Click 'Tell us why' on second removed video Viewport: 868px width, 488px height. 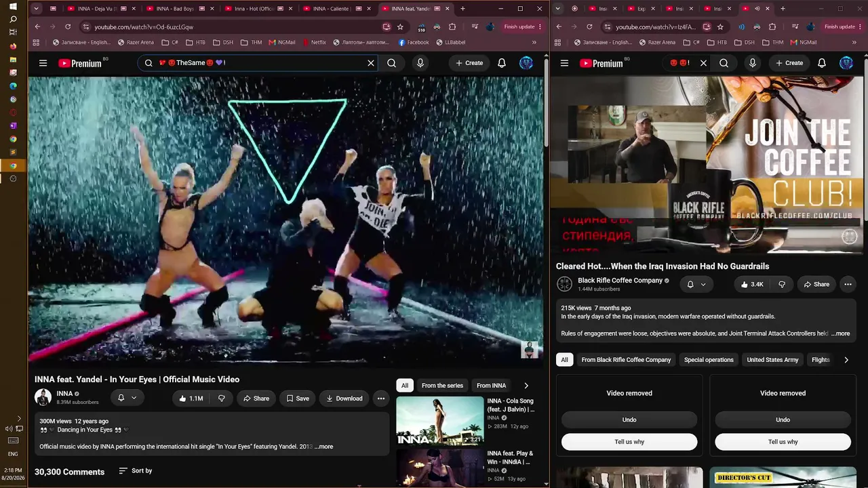click(x=783, y=442)
